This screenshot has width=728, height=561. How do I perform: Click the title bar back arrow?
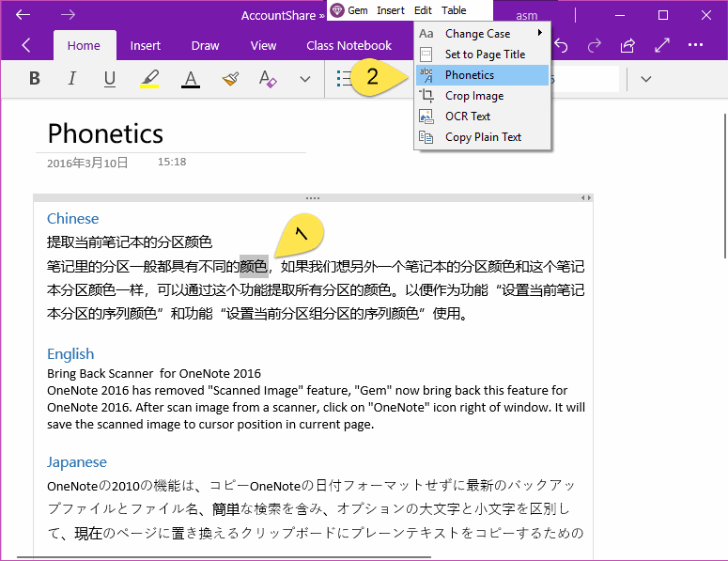point(23,15)
